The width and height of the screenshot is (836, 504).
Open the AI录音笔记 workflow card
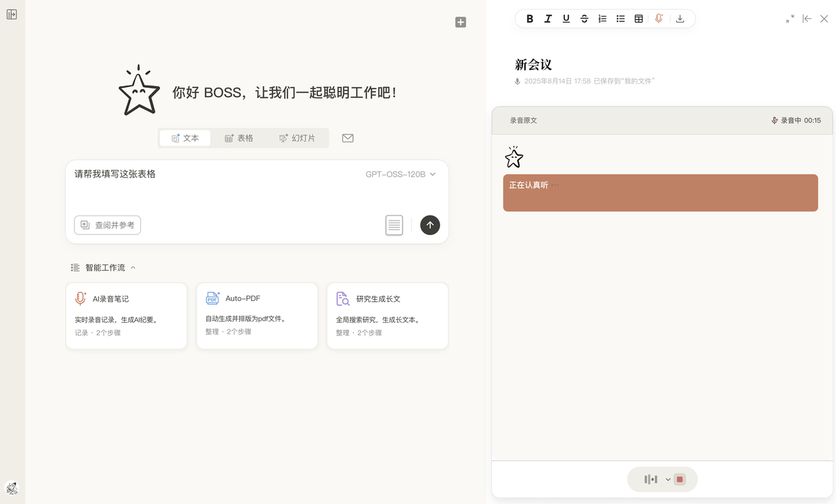(x=127, y=316)
